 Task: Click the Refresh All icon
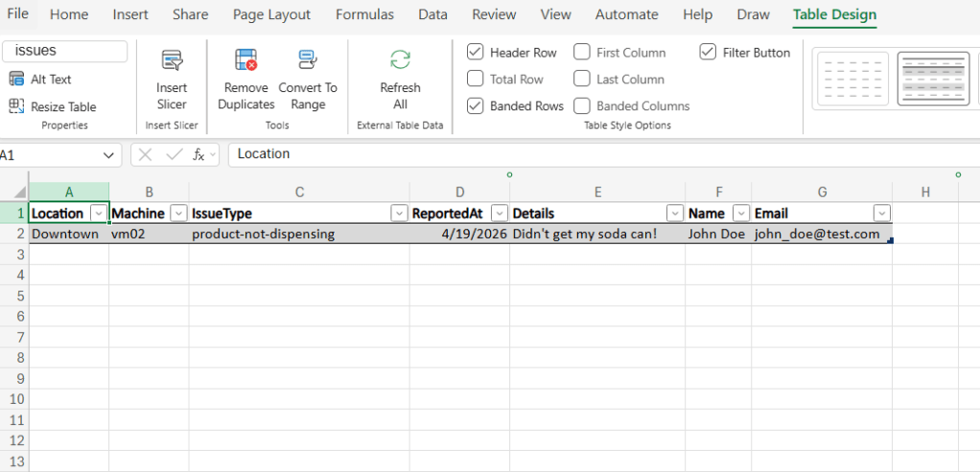click(x=400, y=60)
